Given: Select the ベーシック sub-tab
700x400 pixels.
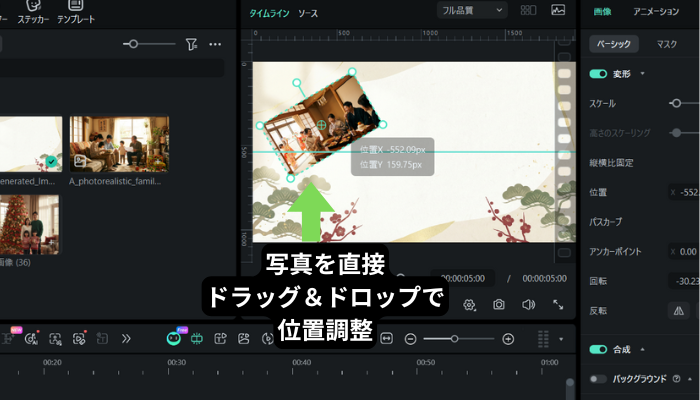Looking at the screenshot, I should pyautogui.click(x=614, y=44).
